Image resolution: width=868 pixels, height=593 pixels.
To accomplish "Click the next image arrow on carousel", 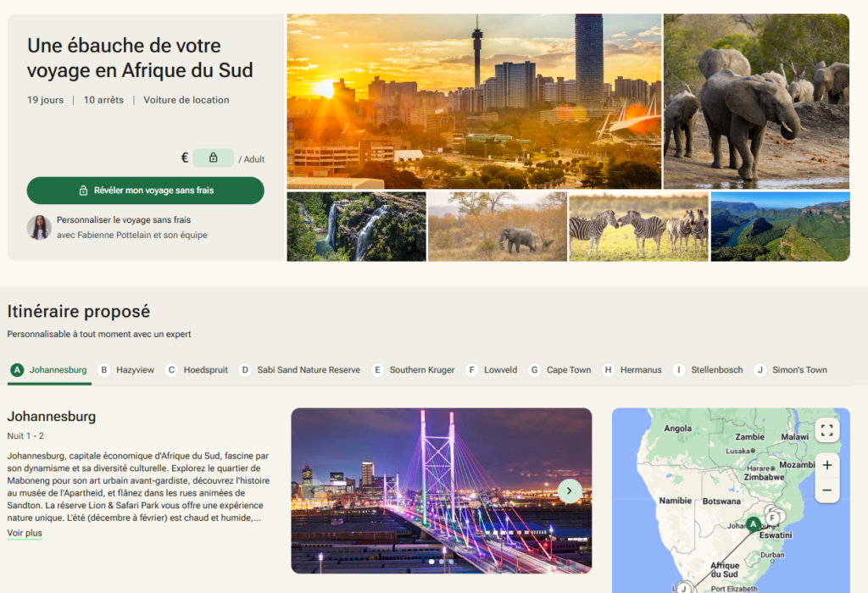I will 570,490.
